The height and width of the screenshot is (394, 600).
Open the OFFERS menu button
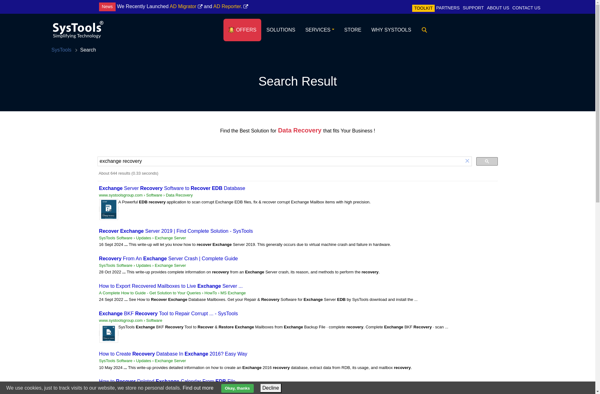click(242, 30)
